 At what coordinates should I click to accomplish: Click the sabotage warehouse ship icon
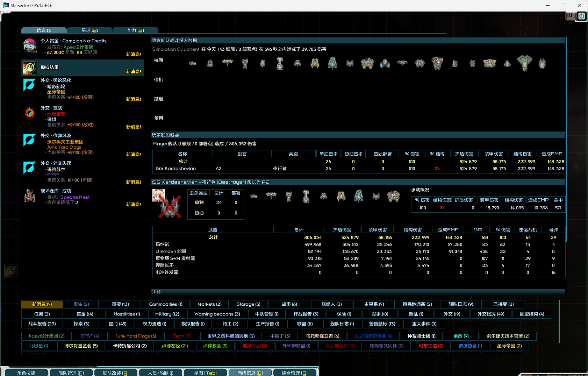(x=30, y=196)
